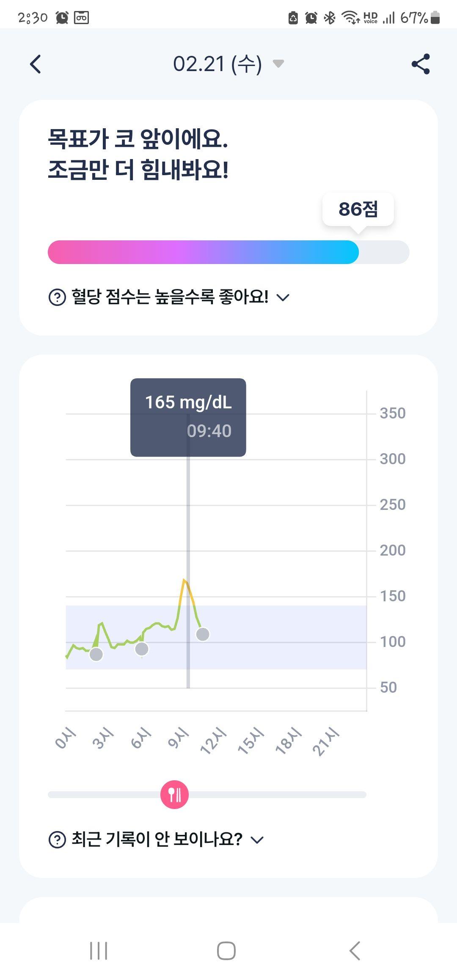Tap the meal fork-and-spoon marker
This screenshot has width=457, height=980.
[174, 795]
